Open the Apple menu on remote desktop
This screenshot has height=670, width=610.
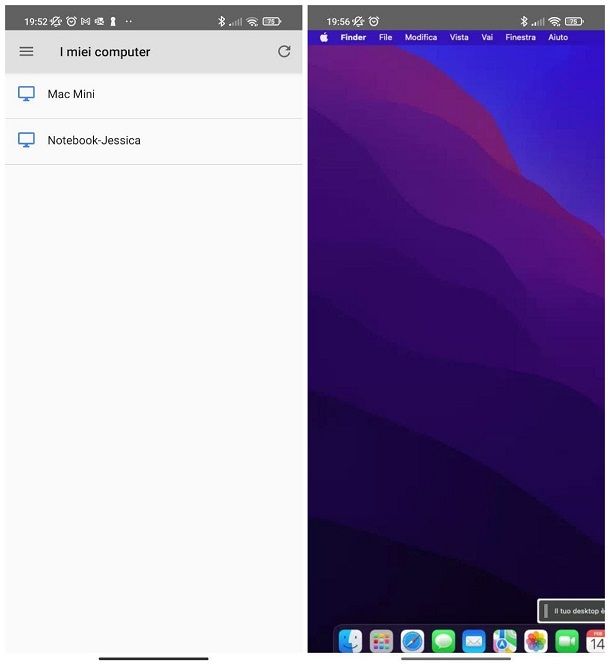pos(324,38)
